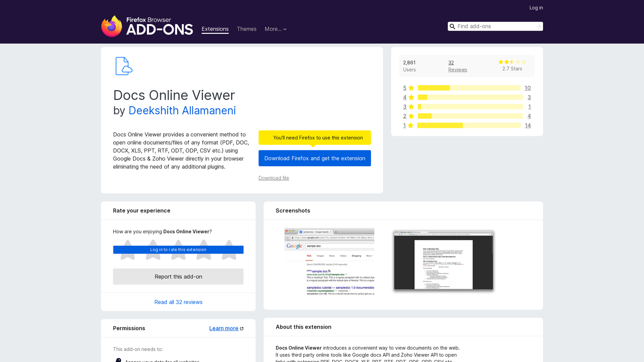The image size is (644, 362).
Task: Open the Themes tab
Action: pos(246,29)
